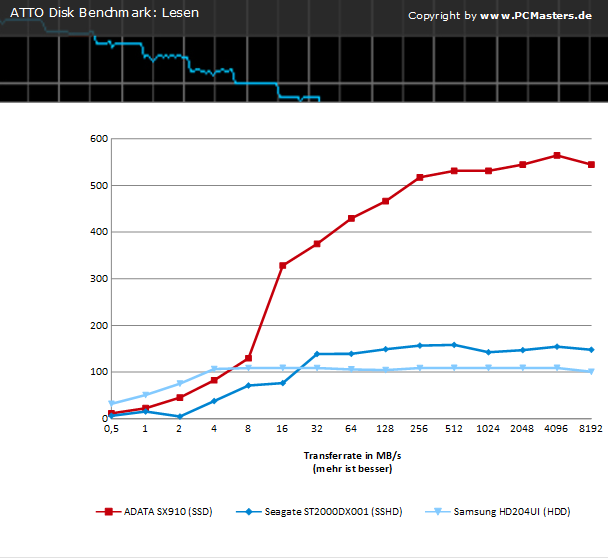Click the y-axis label 600
Viewport: 608px width, 558px height.
pyautogui.click(x=99, y=139)
